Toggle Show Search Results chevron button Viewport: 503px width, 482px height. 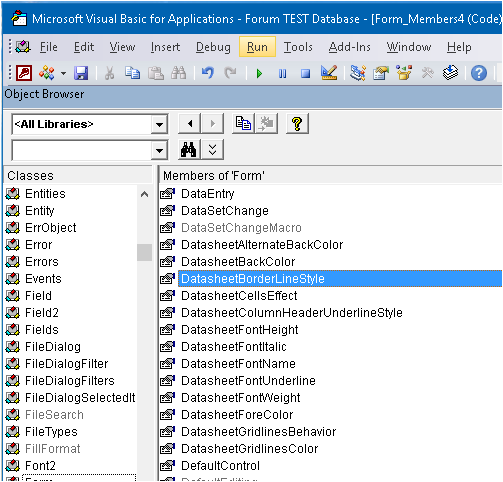(x=212, y=150)
